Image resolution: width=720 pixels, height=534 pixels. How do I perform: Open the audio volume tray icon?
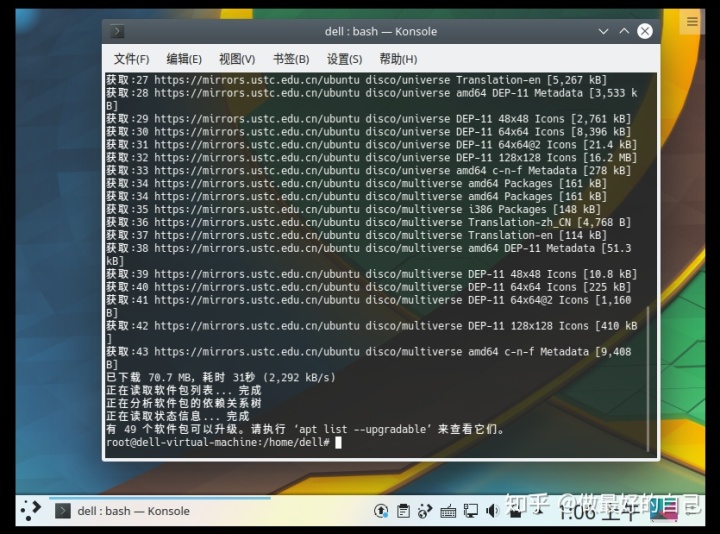[493, 511]
